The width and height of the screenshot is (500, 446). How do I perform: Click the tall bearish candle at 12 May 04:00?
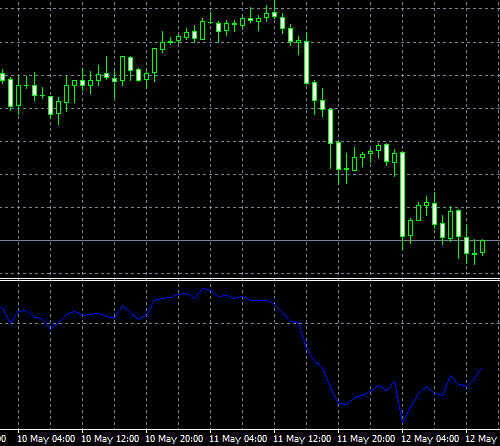coord(403,194)
